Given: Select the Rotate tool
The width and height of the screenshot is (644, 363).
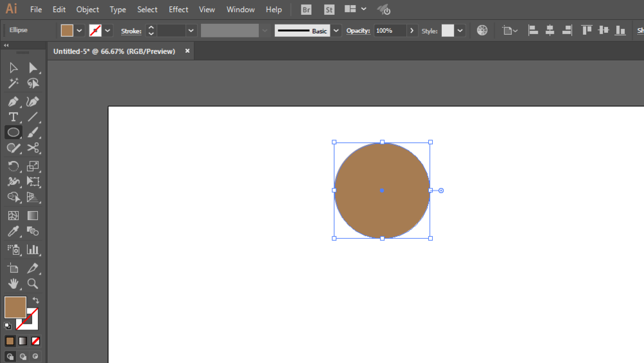Looking at the screenshot, I should click(x=13, y=166).
